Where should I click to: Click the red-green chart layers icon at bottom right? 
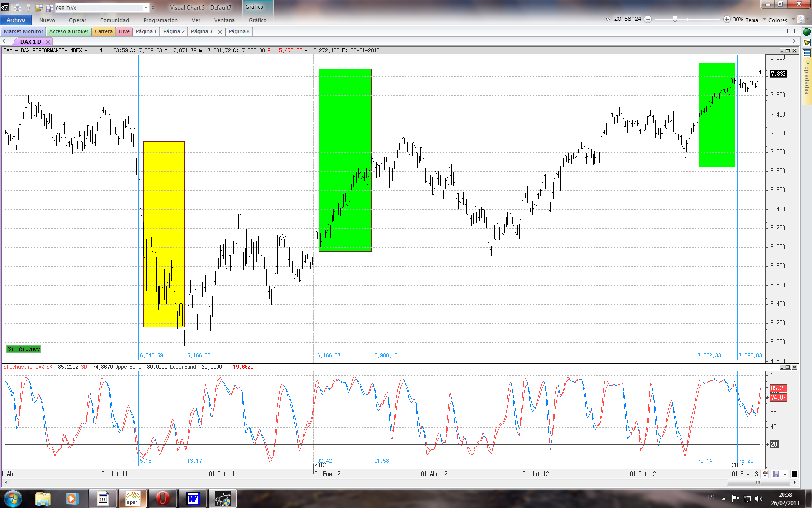pos(765,474)
